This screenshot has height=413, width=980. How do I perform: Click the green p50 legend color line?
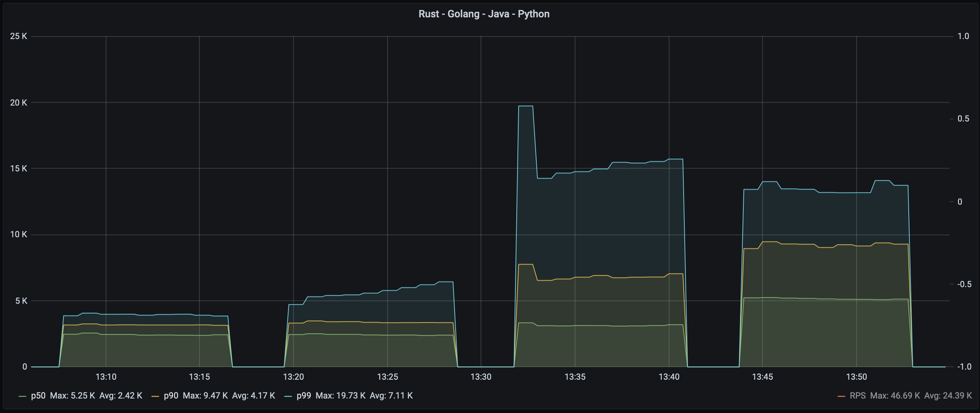pos(22,396)
